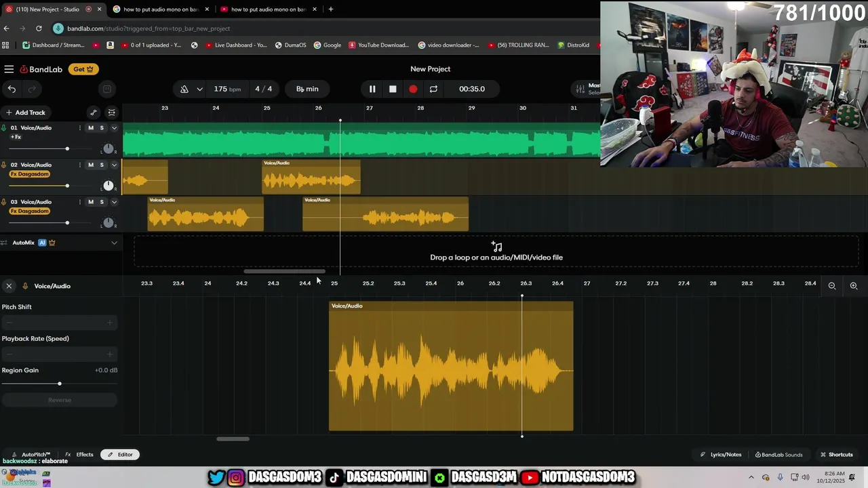Zoom in the region editor
868x488 pixels.
click(x=854, y=286)
